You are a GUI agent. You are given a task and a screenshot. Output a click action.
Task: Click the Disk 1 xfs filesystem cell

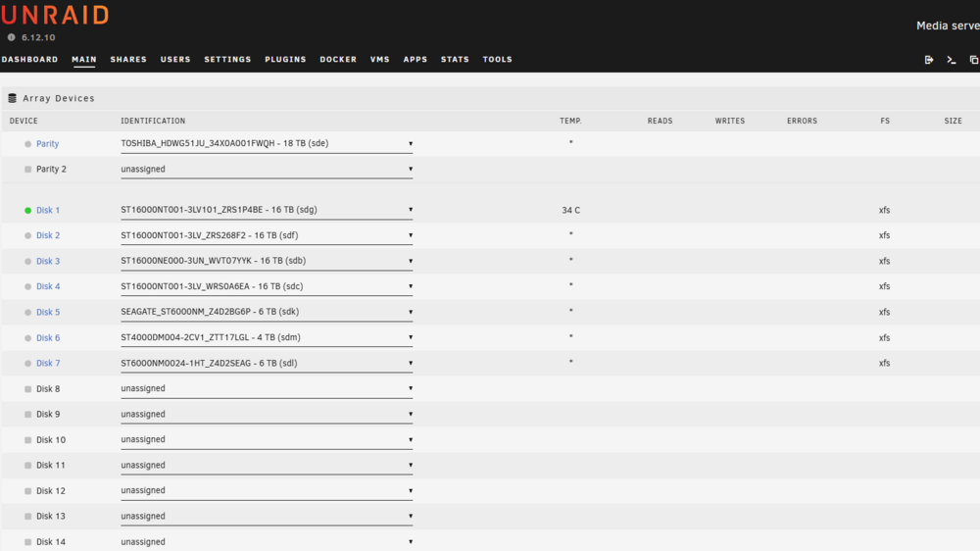pyautogui.click(x=884, y=210)
